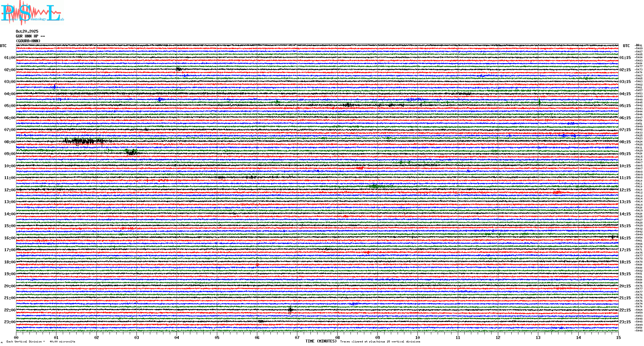
Task: Click the 23:15 label on the right axis
Action: coord(625,322)
